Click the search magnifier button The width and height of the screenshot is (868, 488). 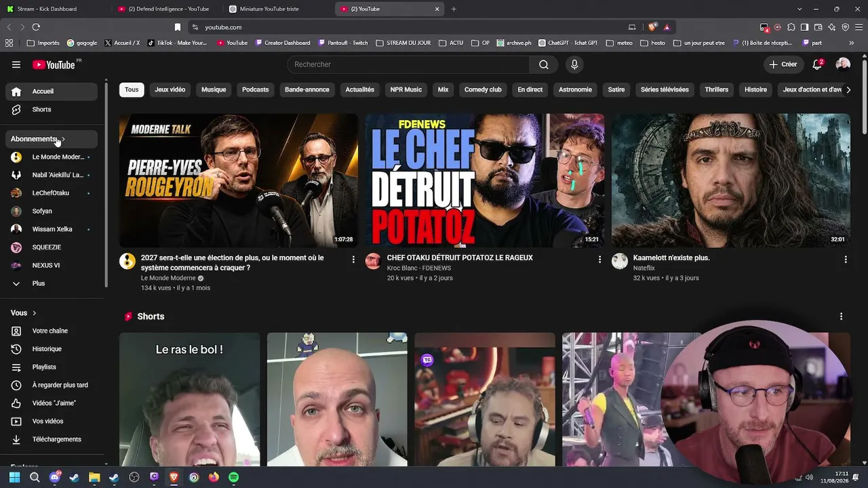point(544,64)
